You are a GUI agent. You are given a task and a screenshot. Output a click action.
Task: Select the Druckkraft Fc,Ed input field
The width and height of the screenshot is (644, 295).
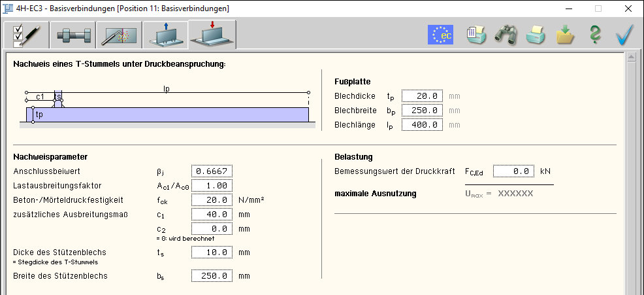(x=513, y=171)
